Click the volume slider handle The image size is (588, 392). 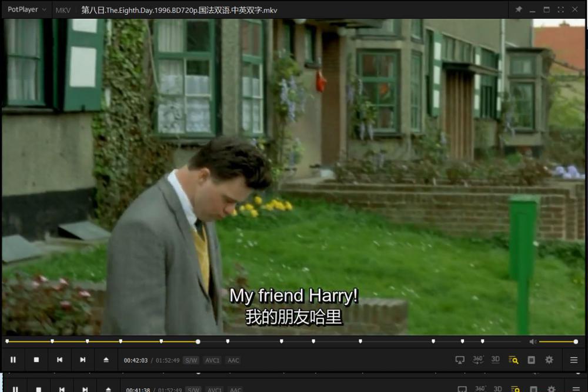coord(576,341)
